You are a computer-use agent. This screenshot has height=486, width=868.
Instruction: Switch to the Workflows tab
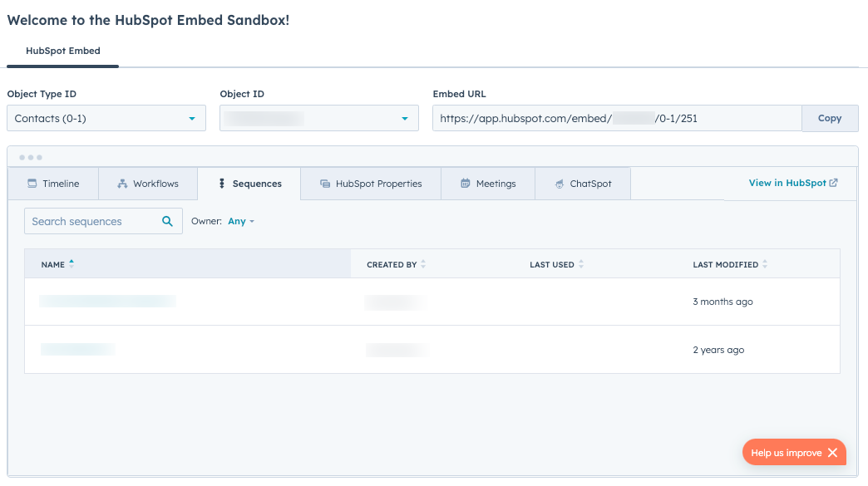[147, 184]
